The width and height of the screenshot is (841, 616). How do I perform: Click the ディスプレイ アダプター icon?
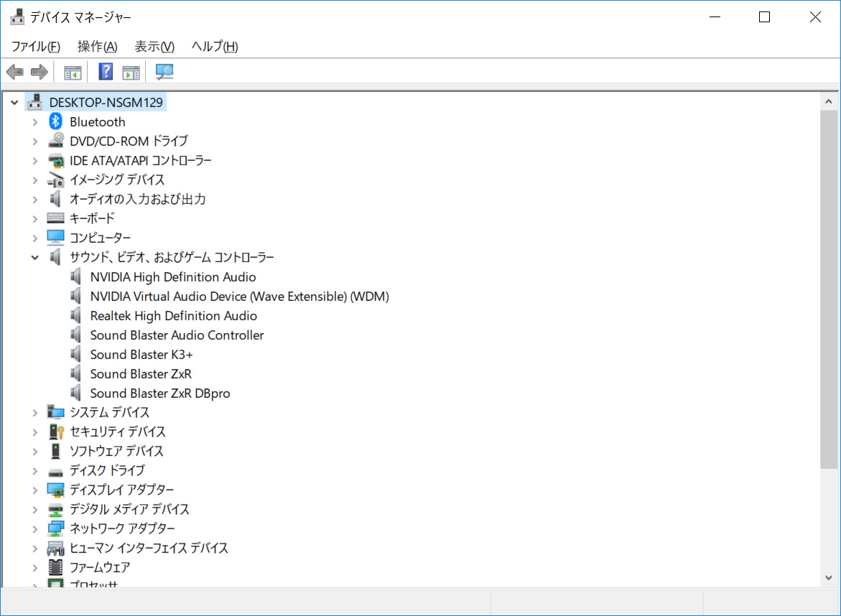(x=56, y=490)
